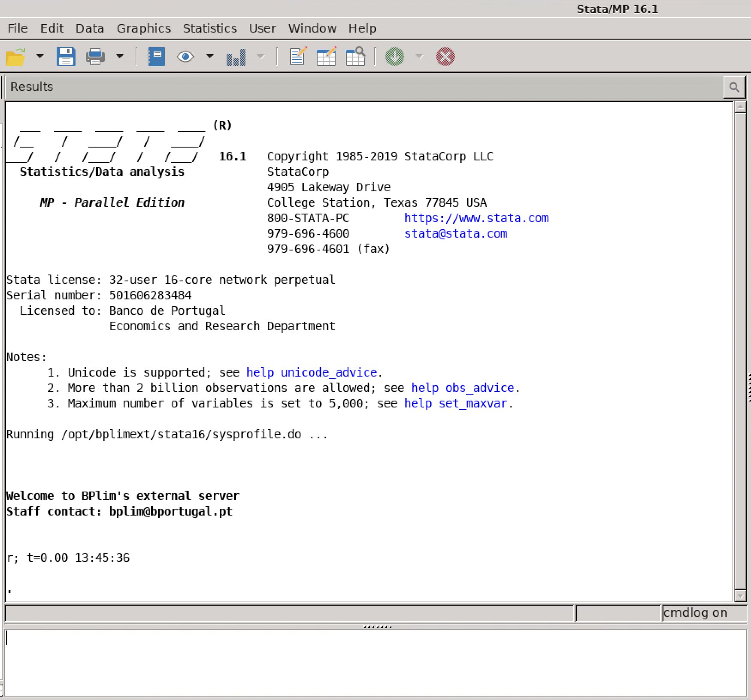
Task: Open the Graphics menu
Action: pyautogui.click(x=143, y=28)
